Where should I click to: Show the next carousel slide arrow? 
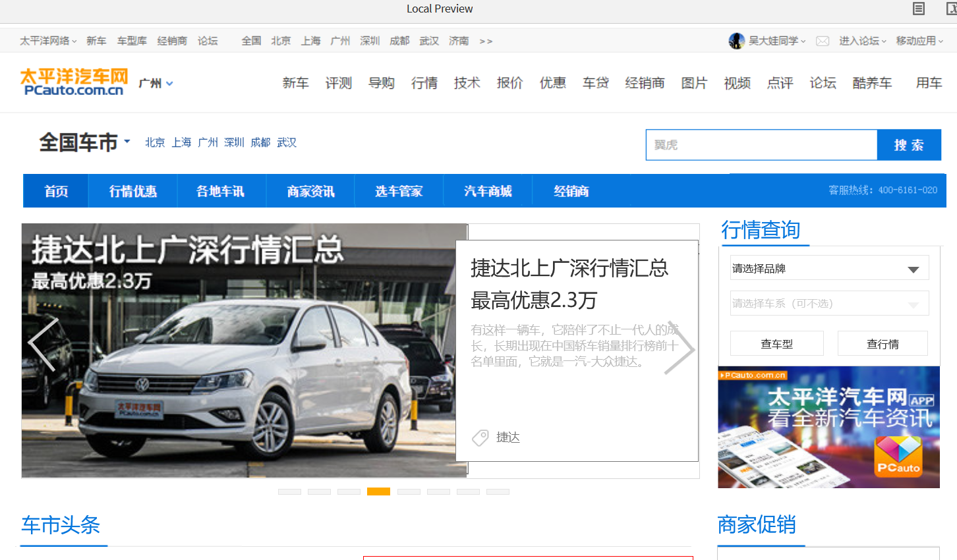(680, 348)
